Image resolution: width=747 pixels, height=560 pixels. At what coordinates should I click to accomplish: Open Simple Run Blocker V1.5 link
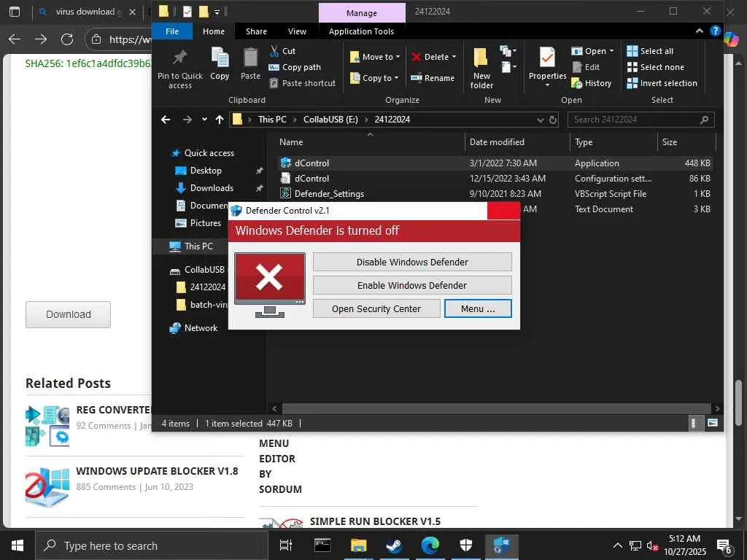pyautogui.click(x=375, y=521)
